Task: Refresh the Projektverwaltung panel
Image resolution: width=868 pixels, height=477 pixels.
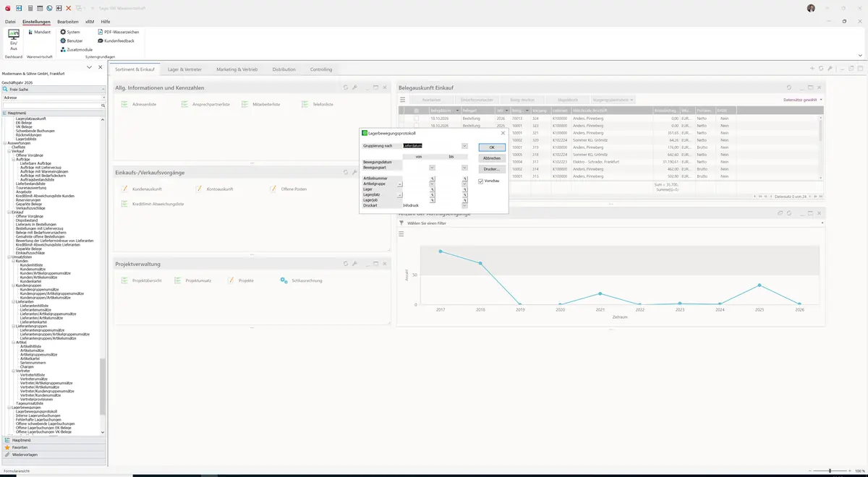Action: click(346, 264)
